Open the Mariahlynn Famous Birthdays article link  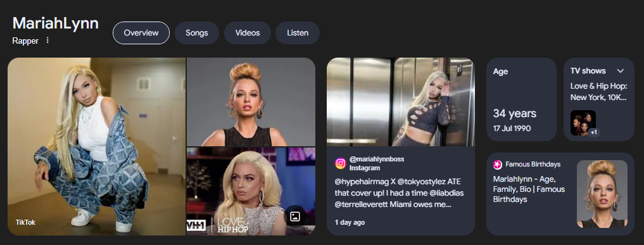529,189
